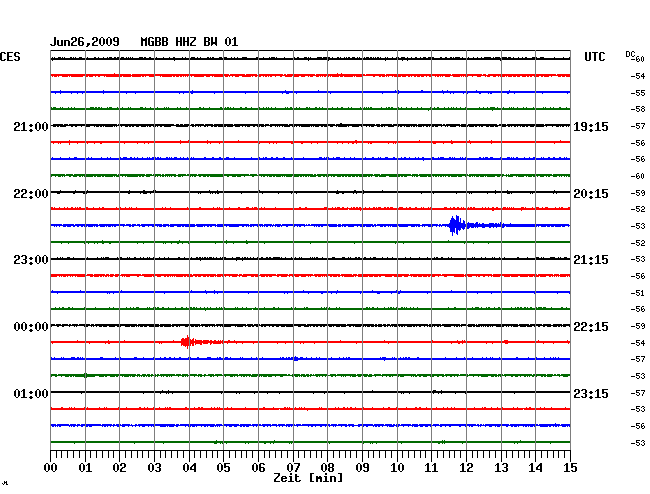Click the CES timezone label
Screen dimensions: 650x494
[x=10, y=57]
